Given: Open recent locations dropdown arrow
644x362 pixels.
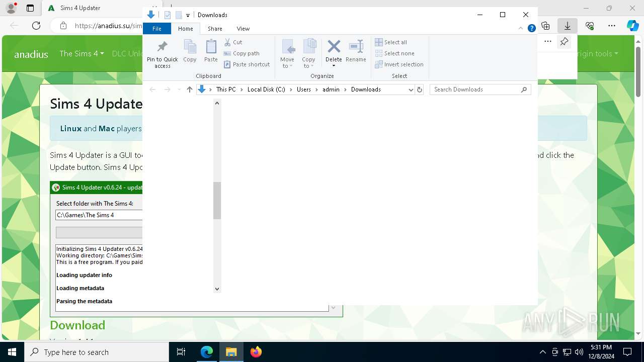Looking at the screenshot, I should tap(179, 89).
